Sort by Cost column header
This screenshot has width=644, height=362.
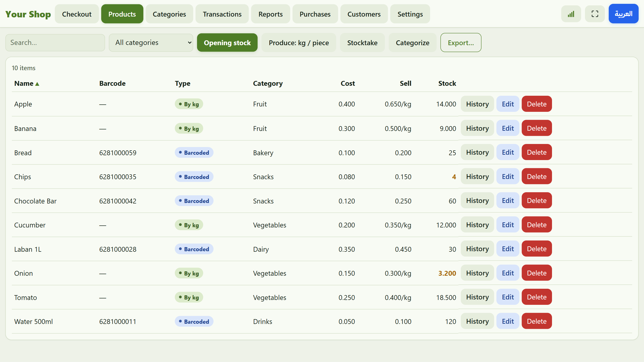coord(348,83)
